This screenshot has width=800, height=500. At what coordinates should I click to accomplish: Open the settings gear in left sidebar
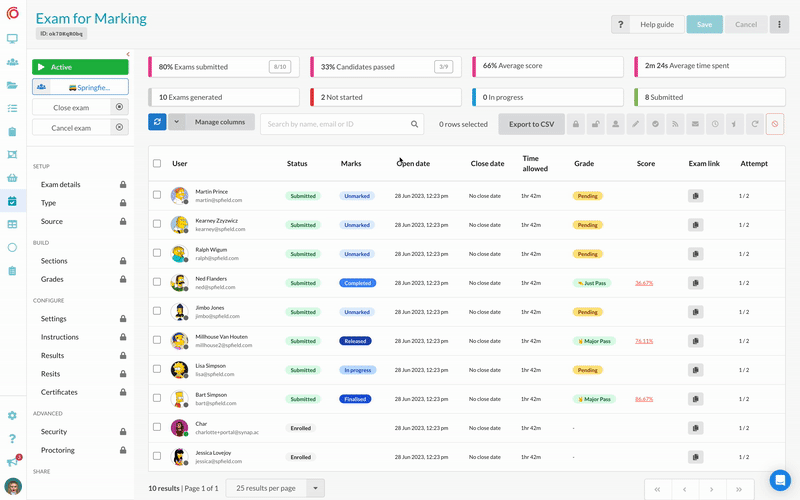[x=12, y=415]
